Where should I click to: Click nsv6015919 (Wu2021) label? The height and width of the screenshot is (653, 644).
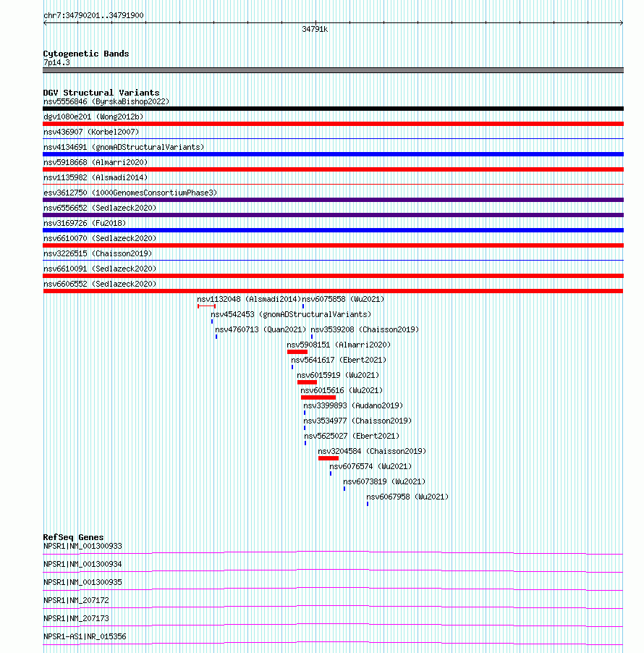(338, 375)
